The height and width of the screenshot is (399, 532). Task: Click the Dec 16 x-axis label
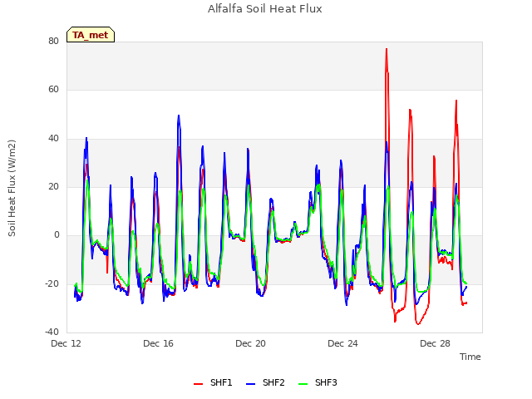point(158,343)
